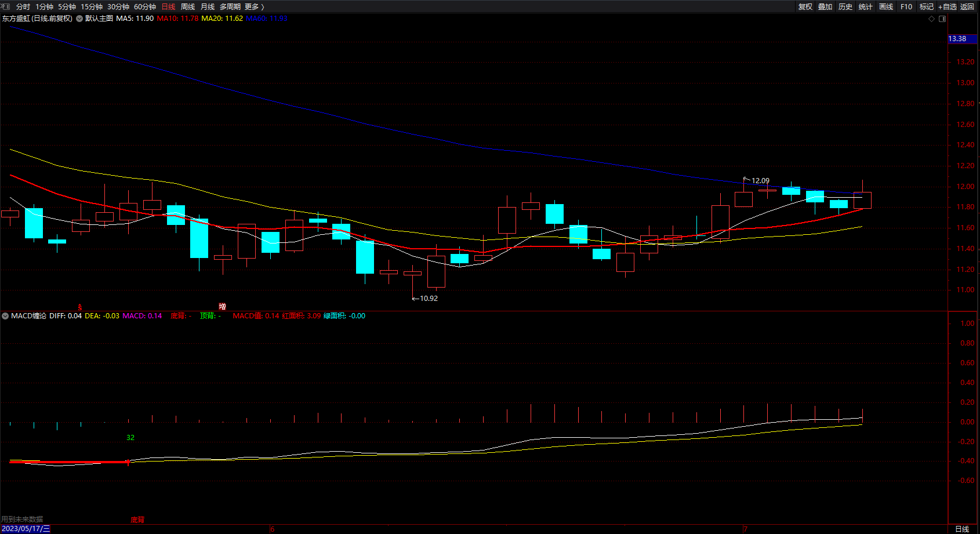
Task: Switch to the 5分钟 period tab
Action: click(x=67, y=7)
